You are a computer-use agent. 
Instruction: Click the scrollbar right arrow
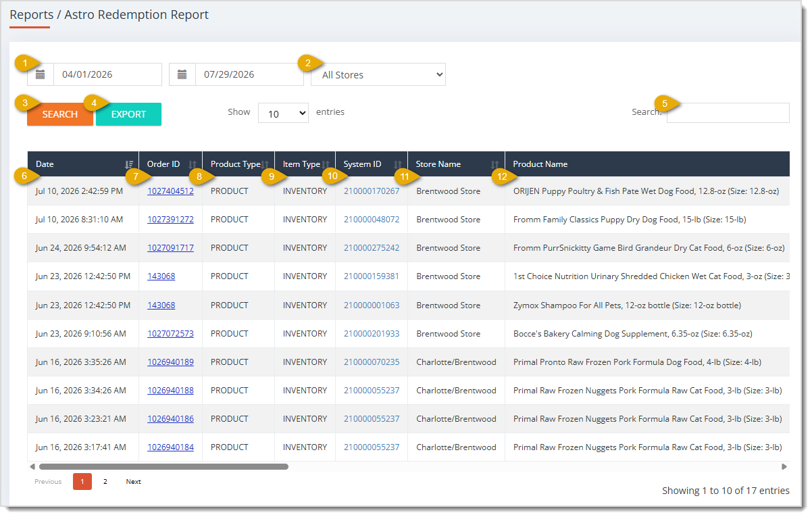(x=784, y=466)
